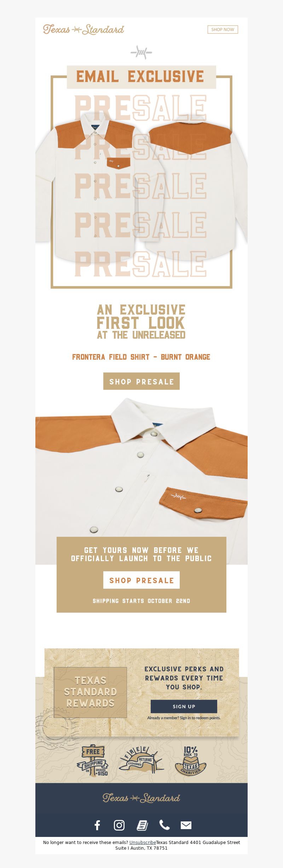Viewport: 283px width, 868px height.
Task: Open the Instagram icon link
Action: [x=119, y=825]
